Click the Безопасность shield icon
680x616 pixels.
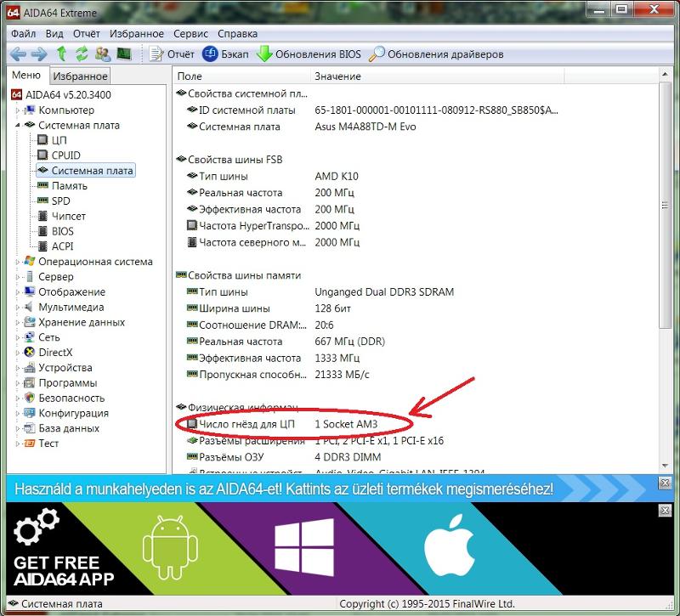(x=30, y=398)
